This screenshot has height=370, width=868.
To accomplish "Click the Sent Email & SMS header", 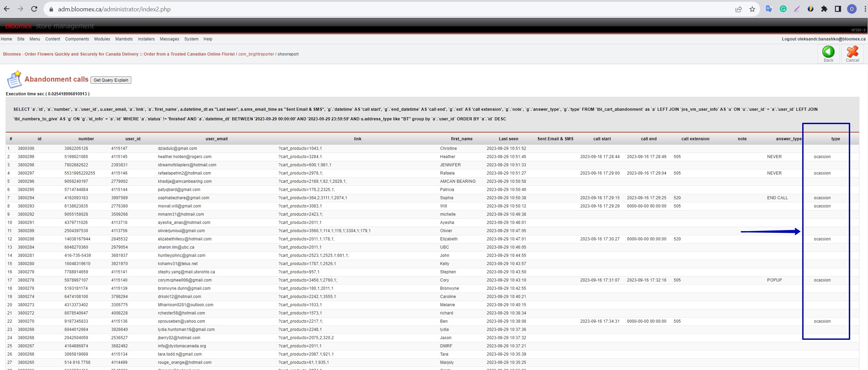I will pos(555,139).
